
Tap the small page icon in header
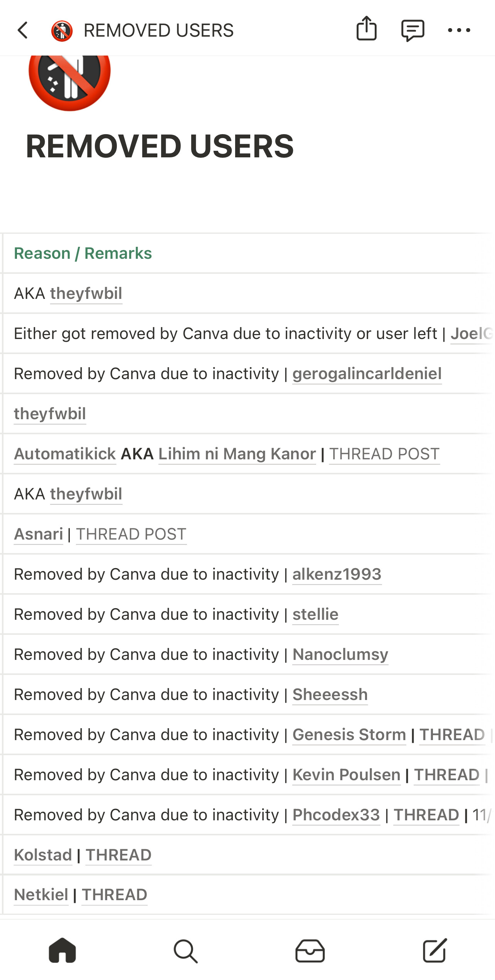pyautogui.click(x=62, y=31)
